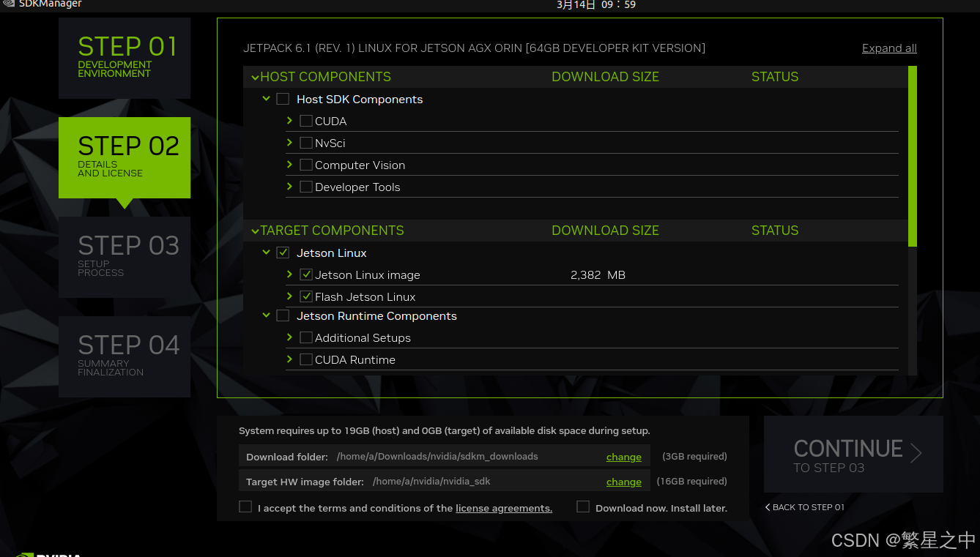Collapse Jetson Runtime Components node
The width and height of the screenshot is (980, 557).
point(266,315)
